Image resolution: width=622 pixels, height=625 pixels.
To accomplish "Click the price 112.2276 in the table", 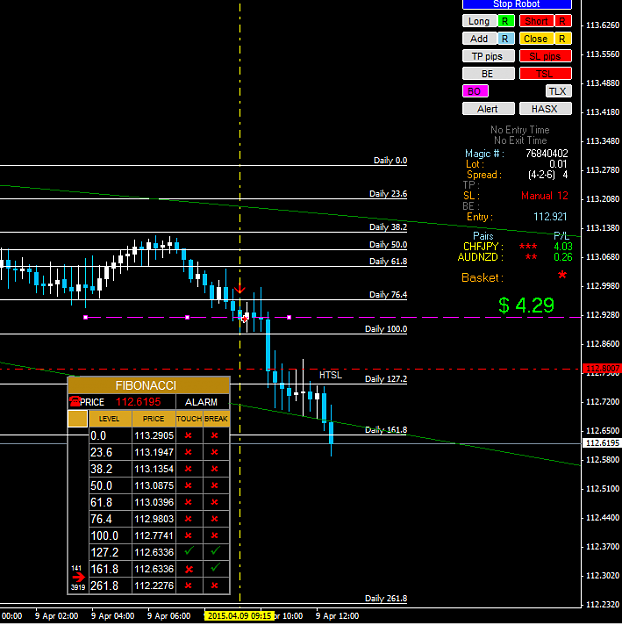I will point(154,586).
